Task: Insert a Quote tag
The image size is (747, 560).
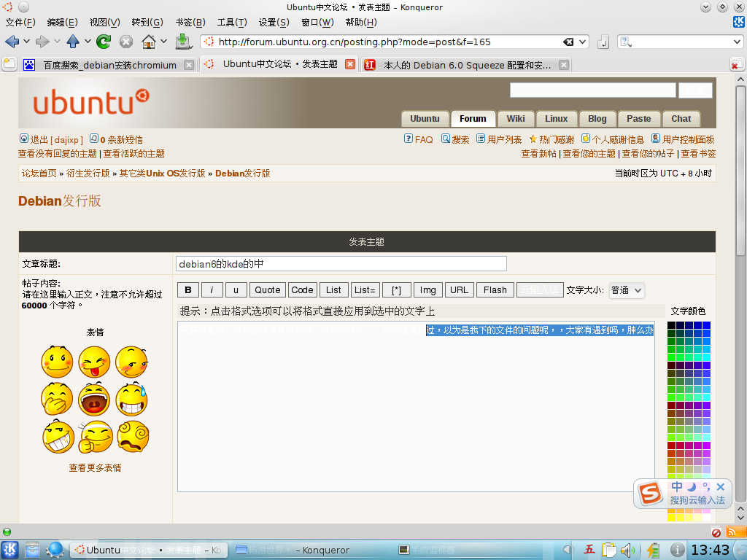Action: (267, 290)
